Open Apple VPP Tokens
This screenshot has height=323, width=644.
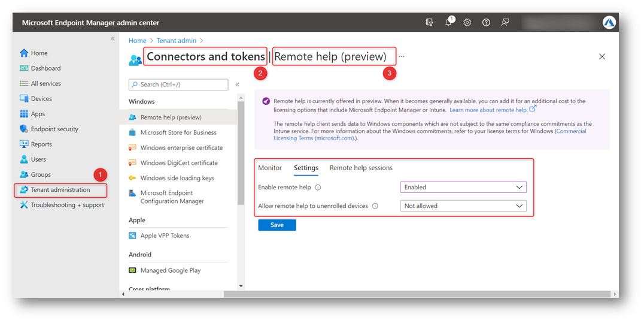coord(165,236)
